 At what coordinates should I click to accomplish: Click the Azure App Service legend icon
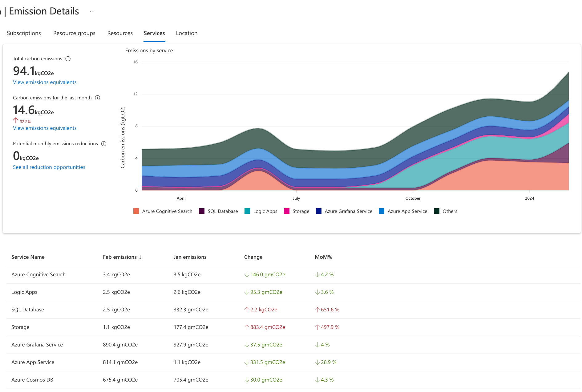tap(382, 211)
